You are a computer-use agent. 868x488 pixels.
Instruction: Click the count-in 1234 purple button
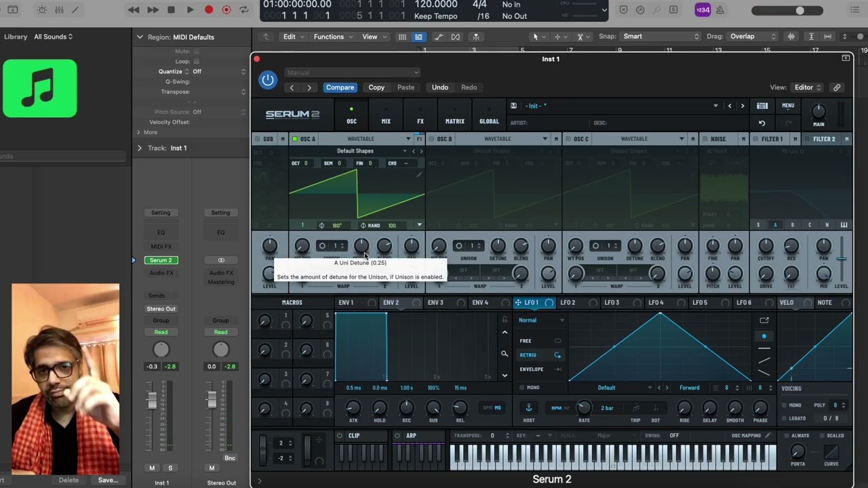(x=703, y=10)
